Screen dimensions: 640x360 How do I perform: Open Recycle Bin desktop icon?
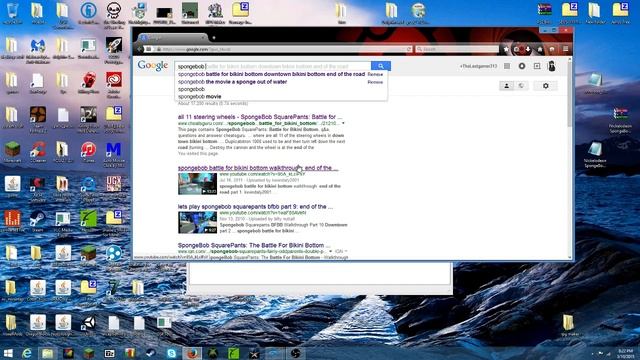[x=12, y=13]
